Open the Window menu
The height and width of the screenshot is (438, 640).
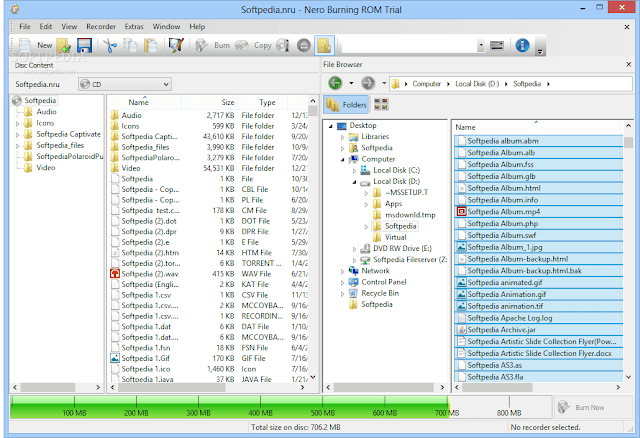(166, 27)
